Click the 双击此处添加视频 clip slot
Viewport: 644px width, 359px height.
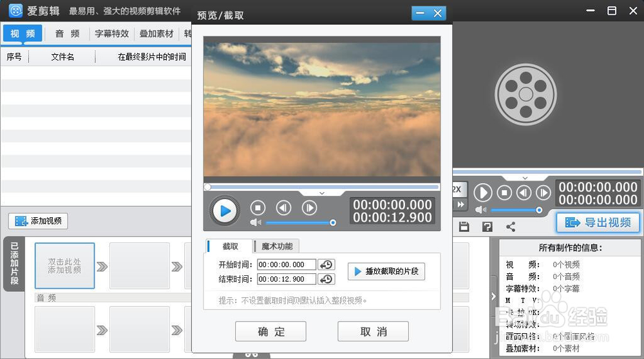point(65,266)
